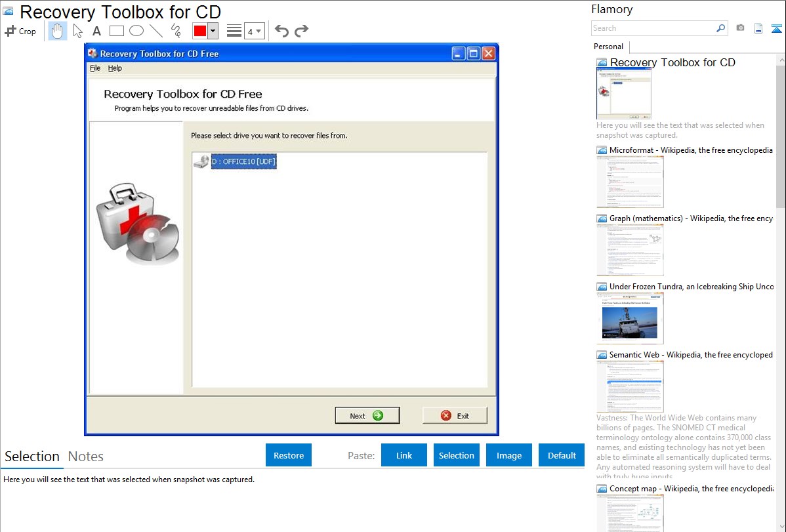Activate the hand pan tool
The image size is (786, 532).
click(x=57, y=31)
